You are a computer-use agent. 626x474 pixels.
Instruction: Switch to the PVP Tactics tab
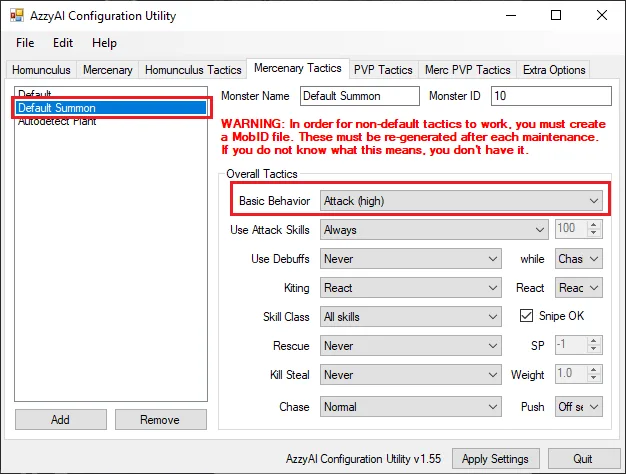point(383,70)
